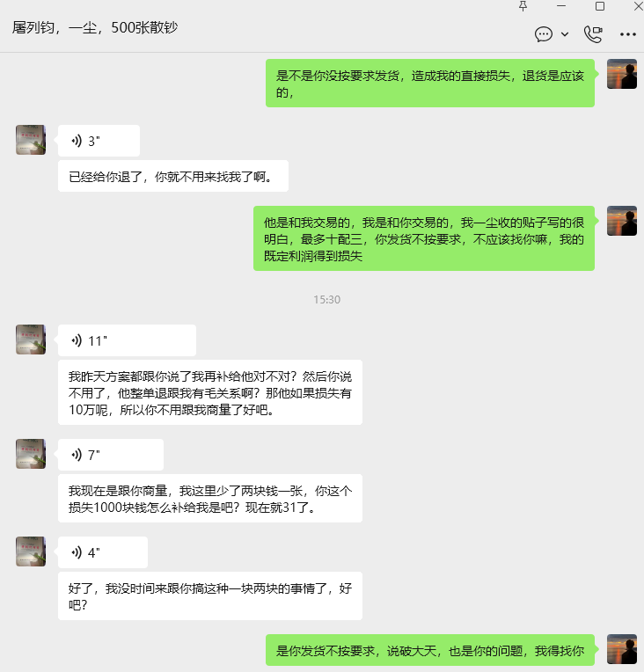Click the sender avatar beside 11" voice message

click(31, 340)
